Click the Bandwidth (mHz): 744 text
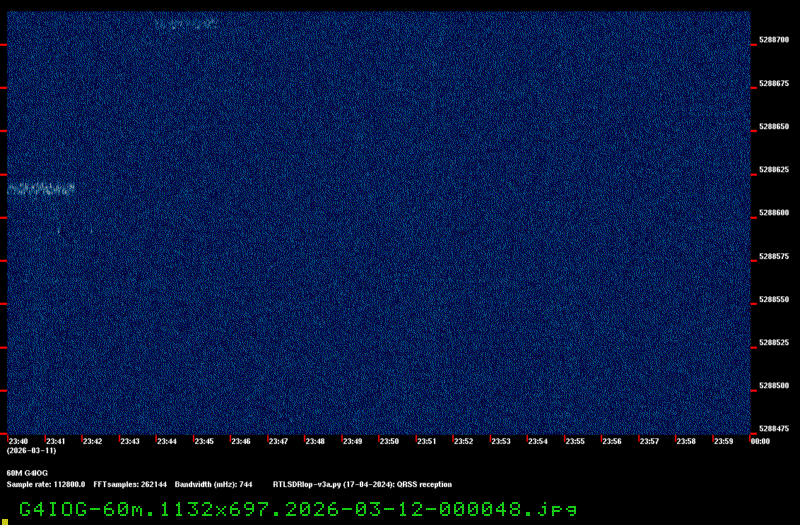800x525 pixels. 213,485
